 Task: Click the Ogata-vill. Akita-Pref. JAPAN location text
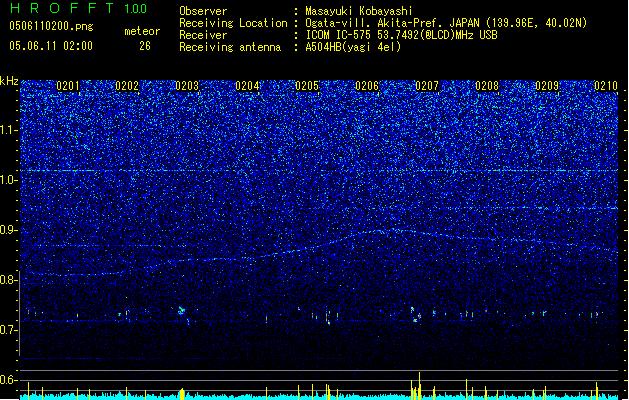[446, 23]
